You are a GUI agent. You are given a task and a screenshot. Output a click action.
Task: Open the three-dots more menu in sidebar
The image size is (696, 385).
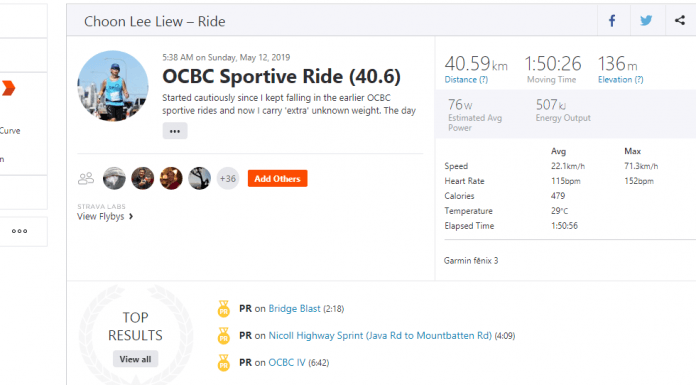(x=20, y=231)
